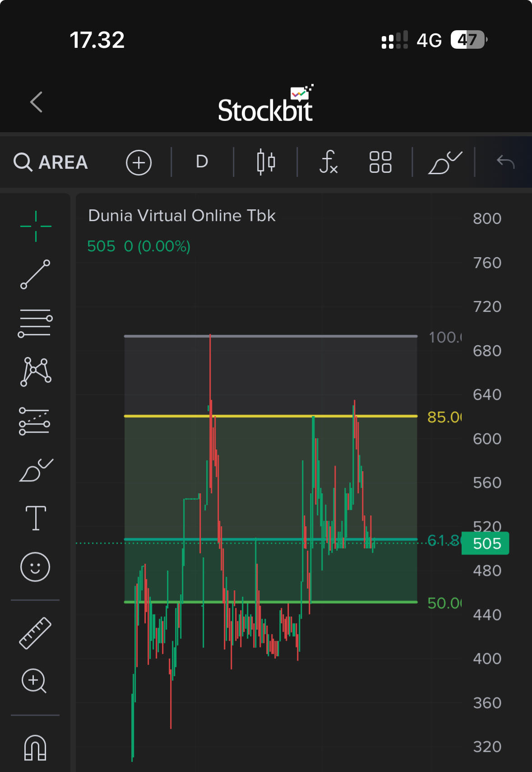Screen dimensions: 532x772
Task: Tap the AREA symbol search
Action: [x=51, y=162]
